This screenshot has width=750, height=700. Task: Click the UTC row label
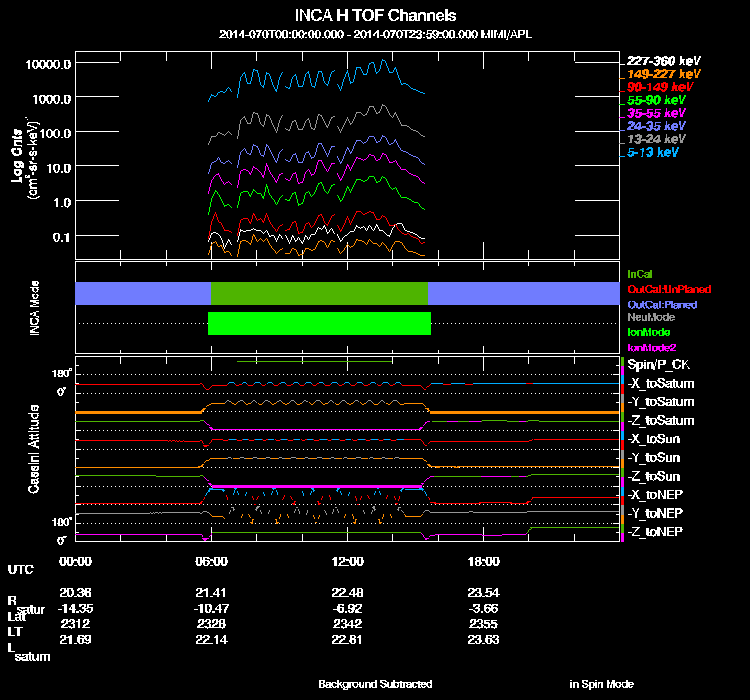coord(21,569)
